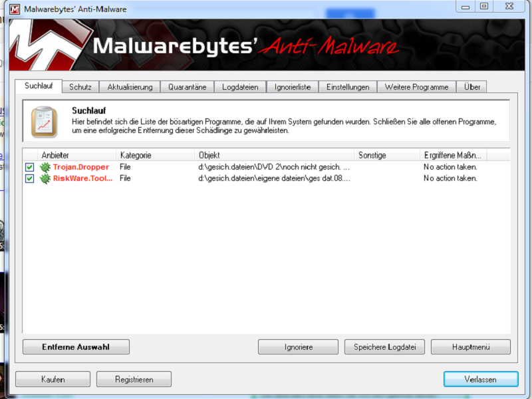Viewport: 532px width, 399px height.
Task: Go to the Einstellungen tab
Action: pos(348,87)
